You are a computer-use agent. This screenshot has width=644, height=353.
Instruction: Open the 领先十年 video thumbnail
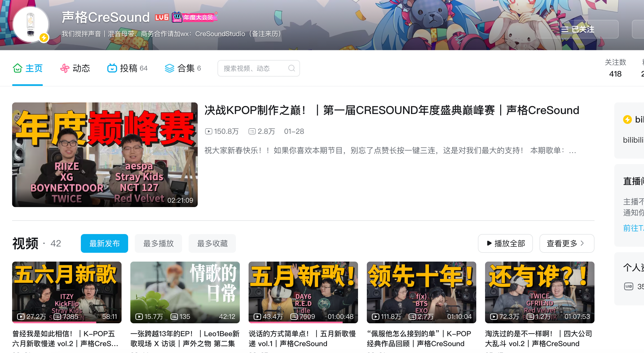point(422,292)
